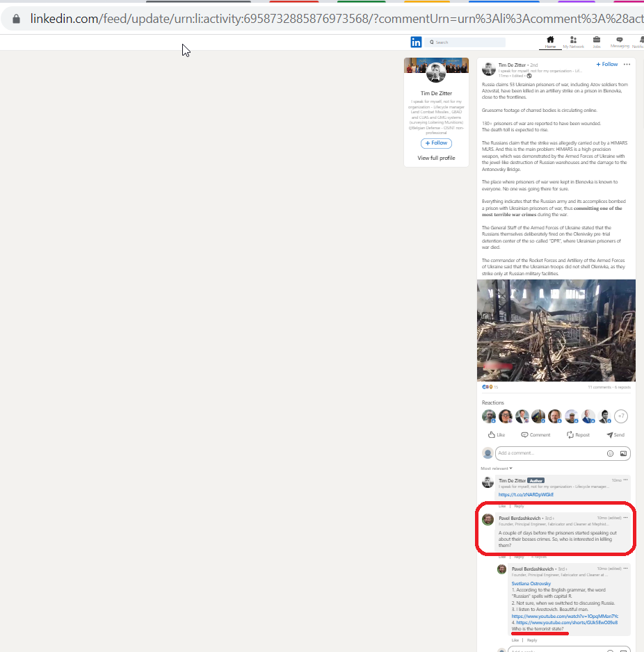The width and height of the screenshot is (644, 652).
Task: Click your own avatar beside Add a comment
Action: click(x=488, y=453)
